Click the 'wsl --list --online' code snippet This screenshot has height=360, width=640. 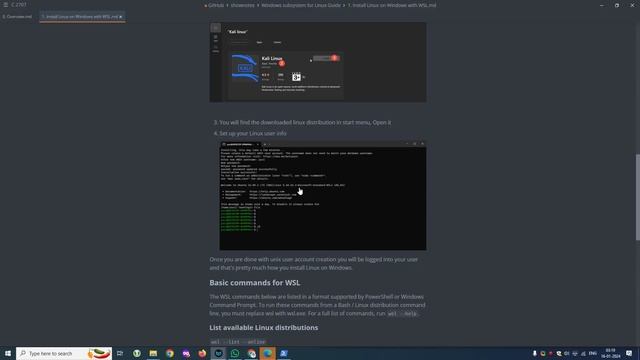tap(238, 342)
